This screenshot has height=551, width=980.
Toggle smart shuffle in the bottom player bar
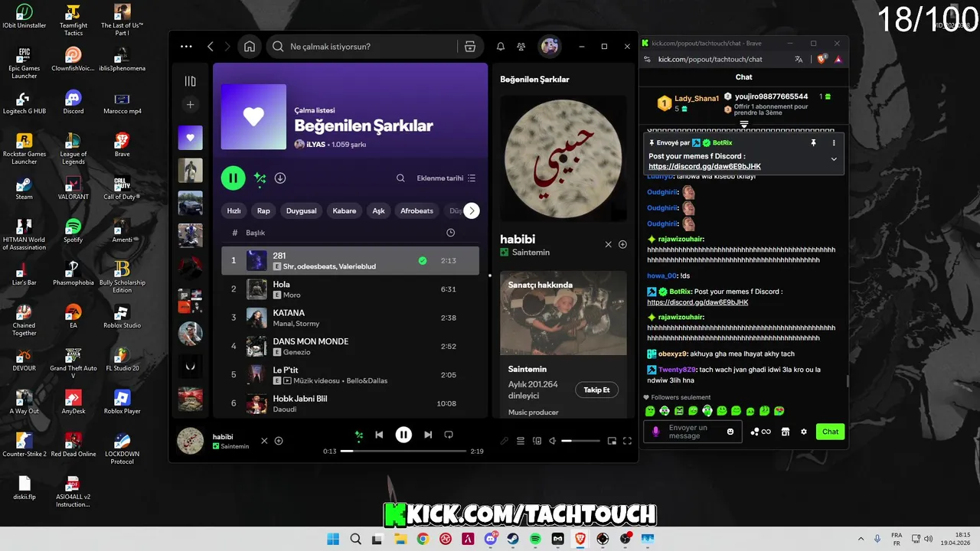pos(358,435)
